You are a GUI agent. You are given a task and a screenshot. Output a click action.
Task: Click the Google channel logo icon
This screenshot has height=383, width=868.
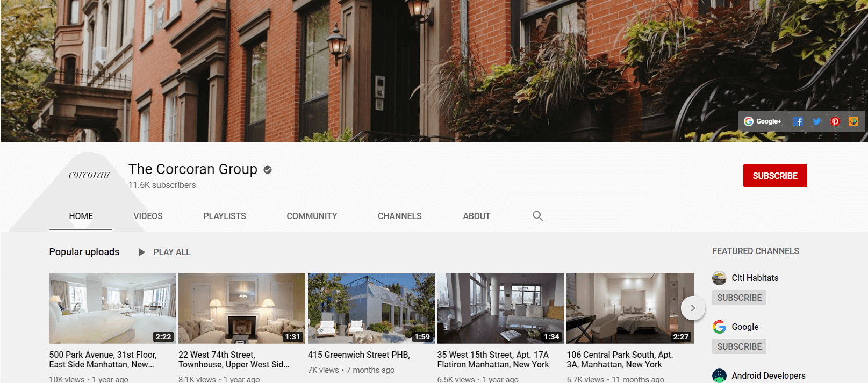(x=719, y=327)
